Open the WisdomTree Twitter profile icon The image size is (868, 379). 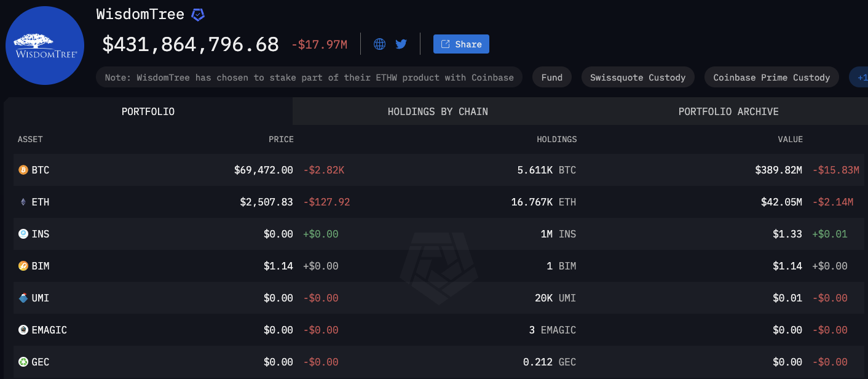point(401,44)
